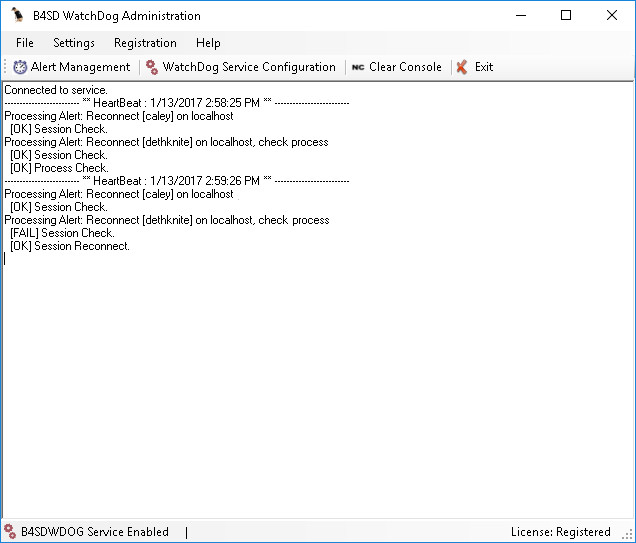Click the service gears icon in status bar
Screen dimensions: 636x543
10,531
